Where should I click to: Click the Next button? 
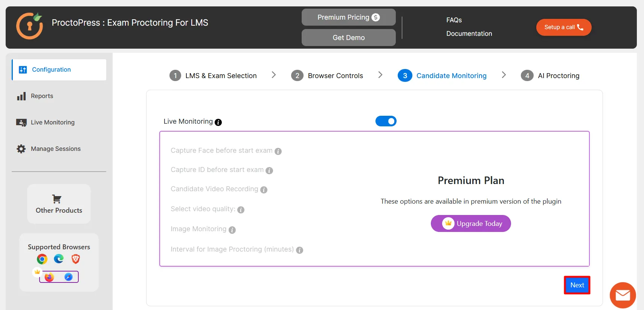coord(577,285)
